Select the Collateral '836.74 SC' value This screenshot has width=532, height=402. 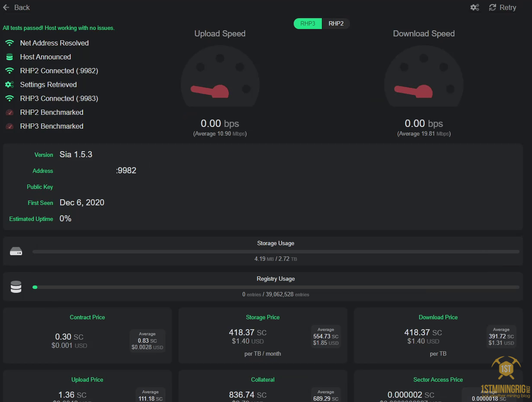point(248,395)
